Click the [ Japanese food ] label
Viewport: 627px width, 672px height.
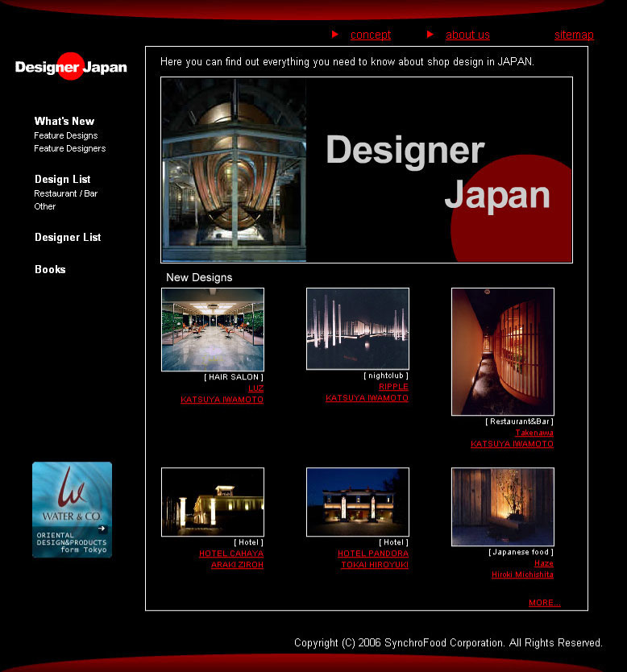pyautogui.click(x=521, y=552)
